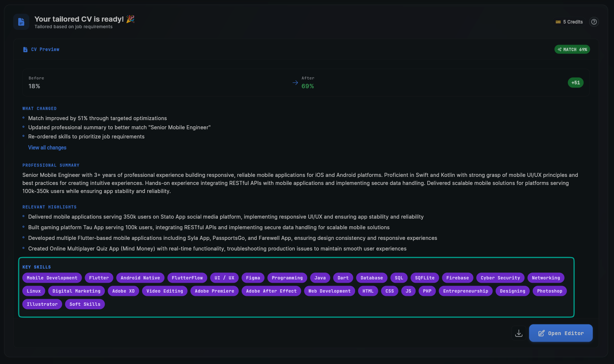
Task: Open the View all changes link
Action: pos(47,148)
